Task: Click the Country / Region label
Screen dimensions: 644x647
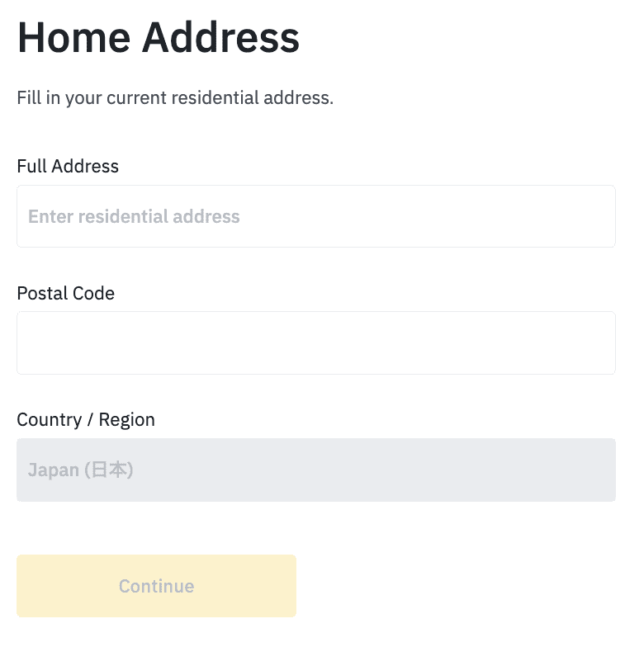Action: 86,419
